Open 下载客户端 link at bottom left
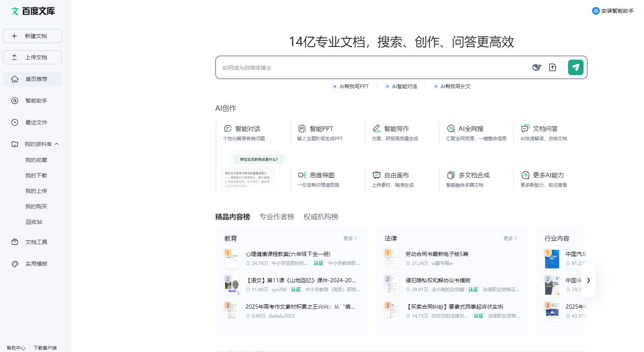This screenshot has height=352, width=644. click(x=45, y=348)
